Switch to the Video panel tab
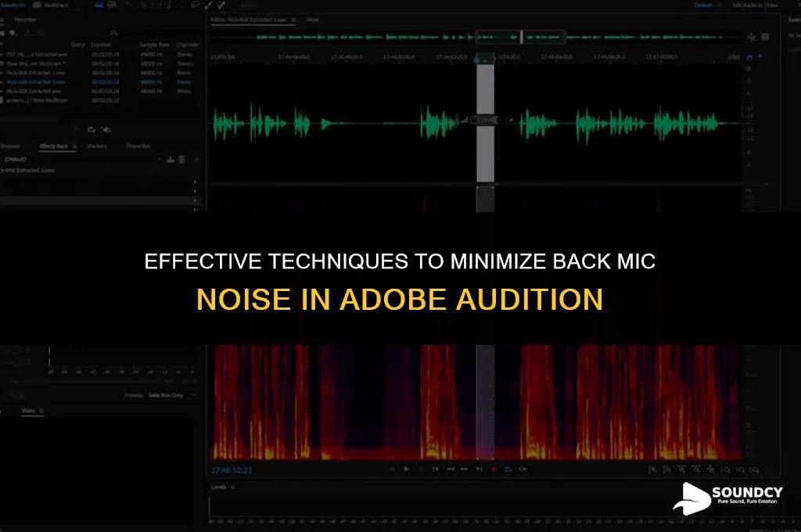The height and width of the screenshot is (532, 801). [x=28, y=411]
